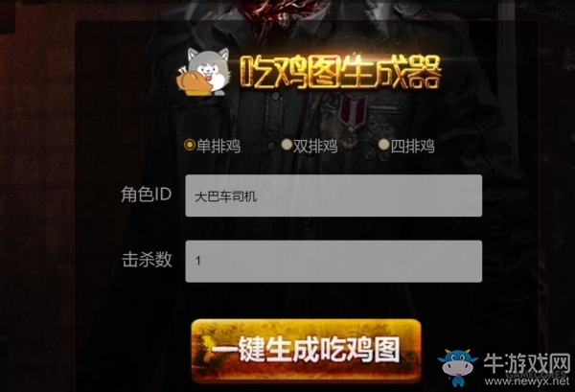
Task: Click the 四排鸡 label text
Action: [412, 147]
